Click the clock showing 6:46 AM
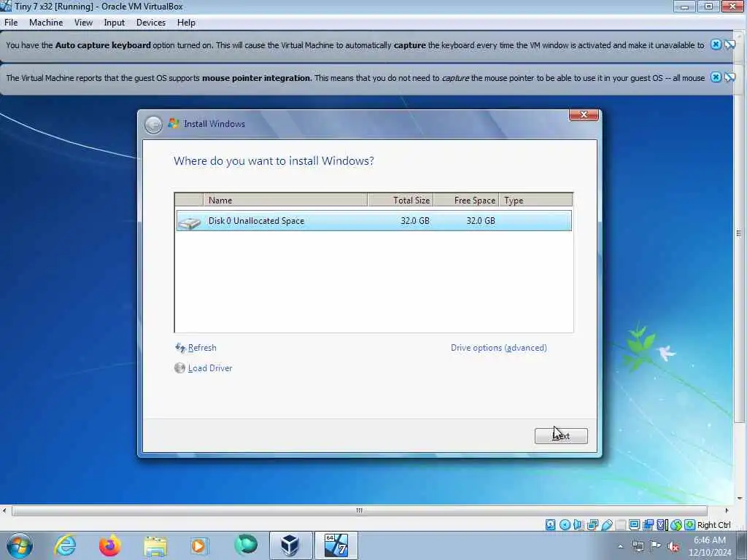747x560 pixels. click(x=710, y=540)
